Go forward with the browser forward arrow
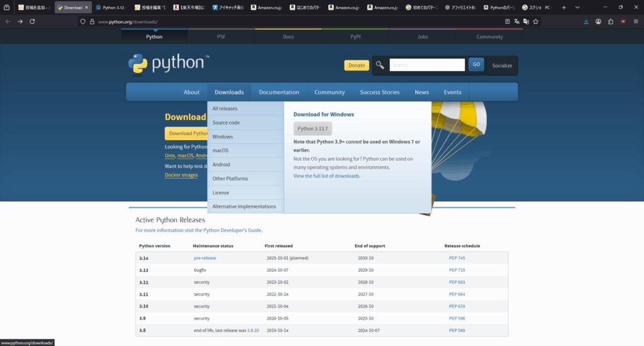Image resolution: width=644 pixels, height=346 pixels. [x=19, y=21]
